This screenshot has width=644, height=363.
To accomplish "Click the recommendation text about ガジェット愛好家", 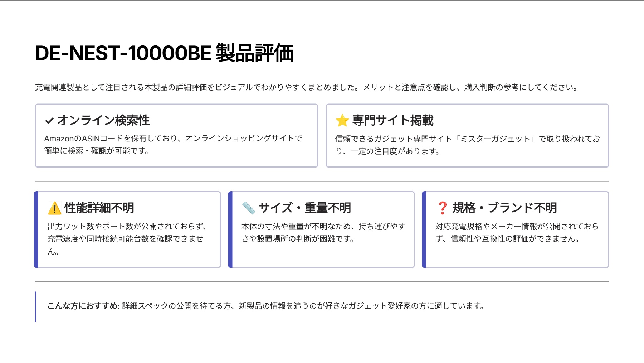I will (303, 306).
